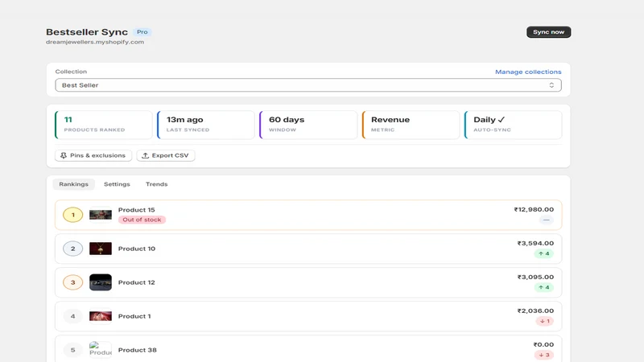Click the pin icon in Pins & exclusions
This screenshot has width=644, height=362.
pyautogui.click(x=64, y=155)
